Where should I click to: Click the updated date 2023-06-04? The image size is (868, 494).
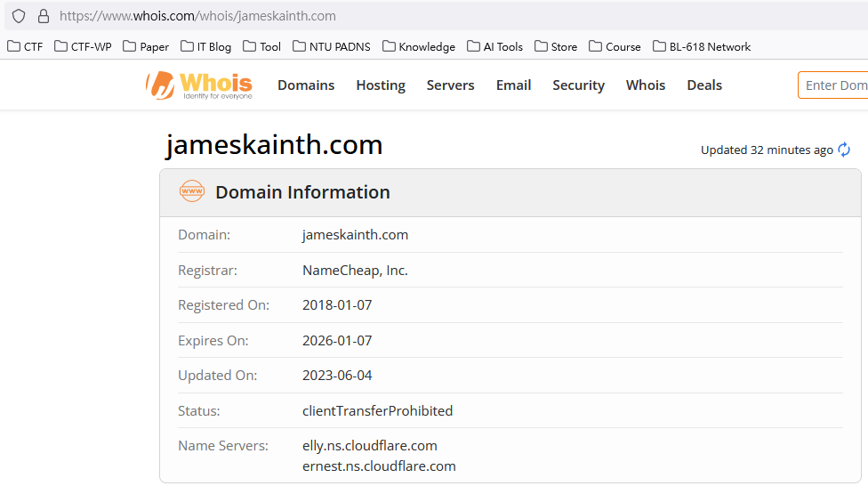tap(337, 376)
